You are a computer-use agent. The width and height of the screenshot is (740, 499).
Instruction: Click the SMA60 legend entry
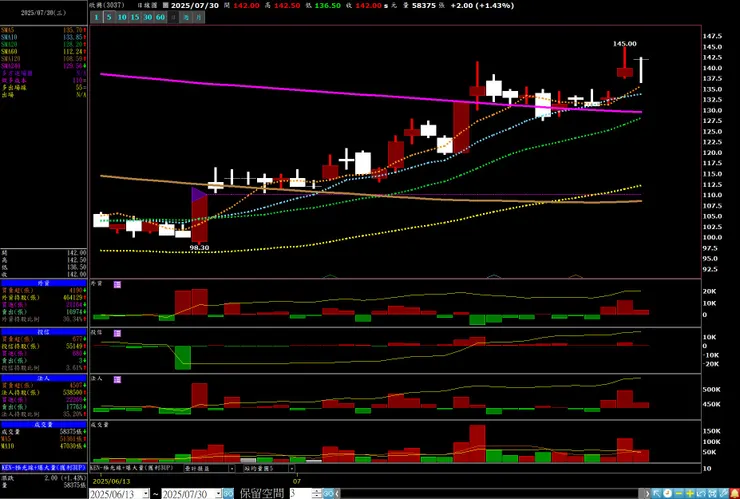click(43, 51)
